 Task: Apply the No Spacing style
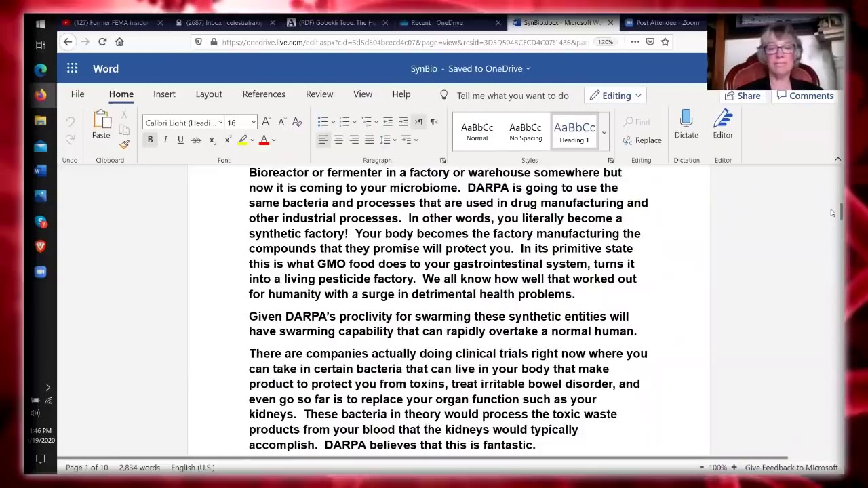point(526,132)
